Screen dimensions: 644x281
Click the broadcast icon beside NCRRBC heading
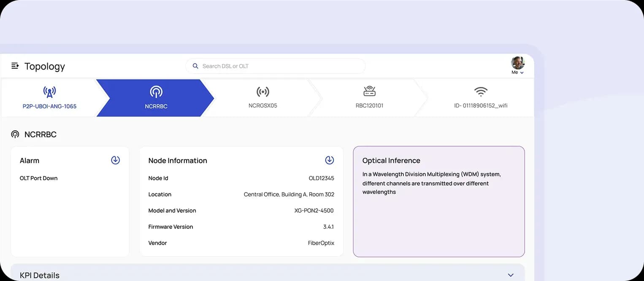(x=15, y=134)
